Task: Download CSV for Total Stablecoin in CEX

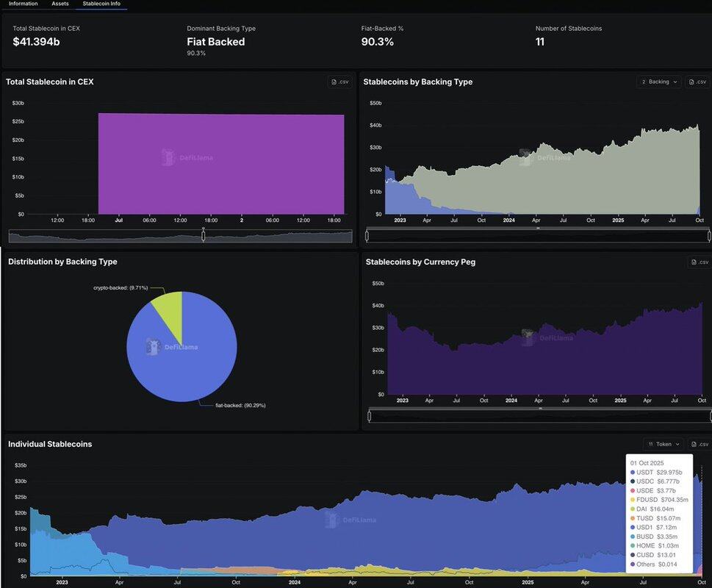Action: click(339, 82)
